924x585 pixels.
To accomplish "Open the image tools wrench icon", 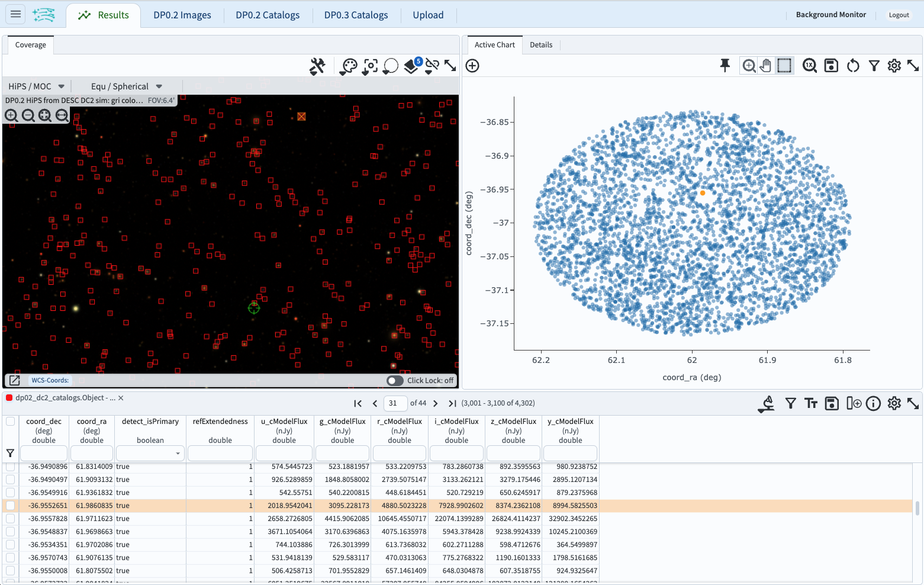I will pos(317,66).
